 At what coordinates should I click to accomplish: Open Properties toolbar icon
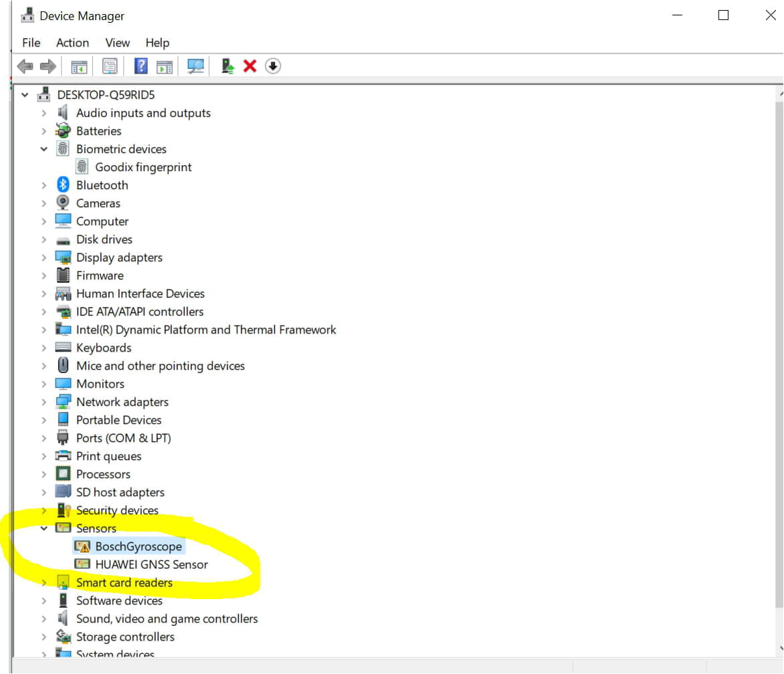tap(110, 66)
